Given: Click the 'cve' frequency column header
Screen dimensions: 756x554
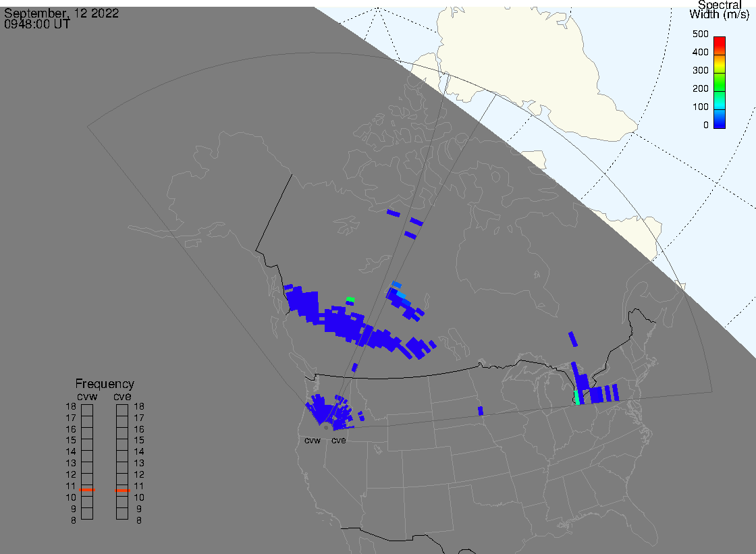Looking at the screenshot, I should coord(122,397).
